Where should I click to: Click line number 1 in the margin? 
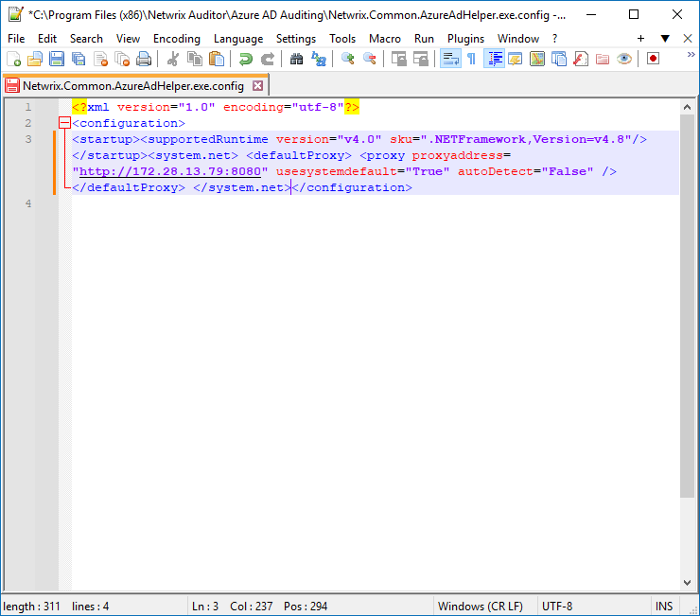click(28, 107)
